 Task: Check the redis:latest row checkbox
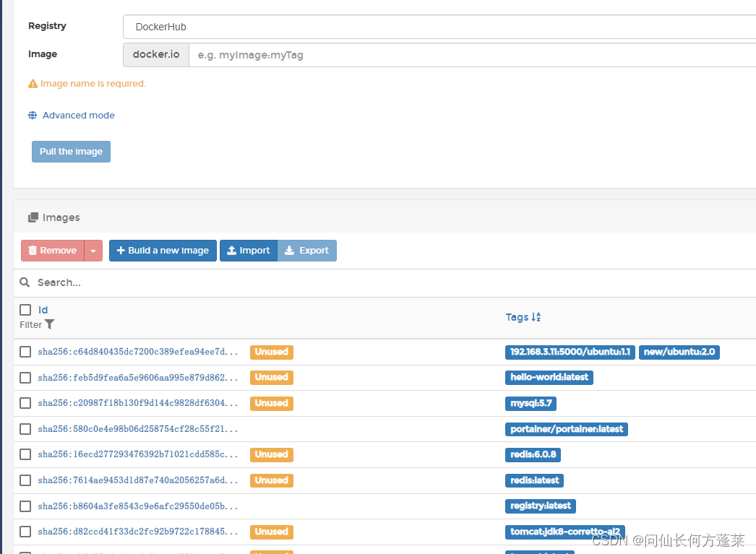[25, 480]
